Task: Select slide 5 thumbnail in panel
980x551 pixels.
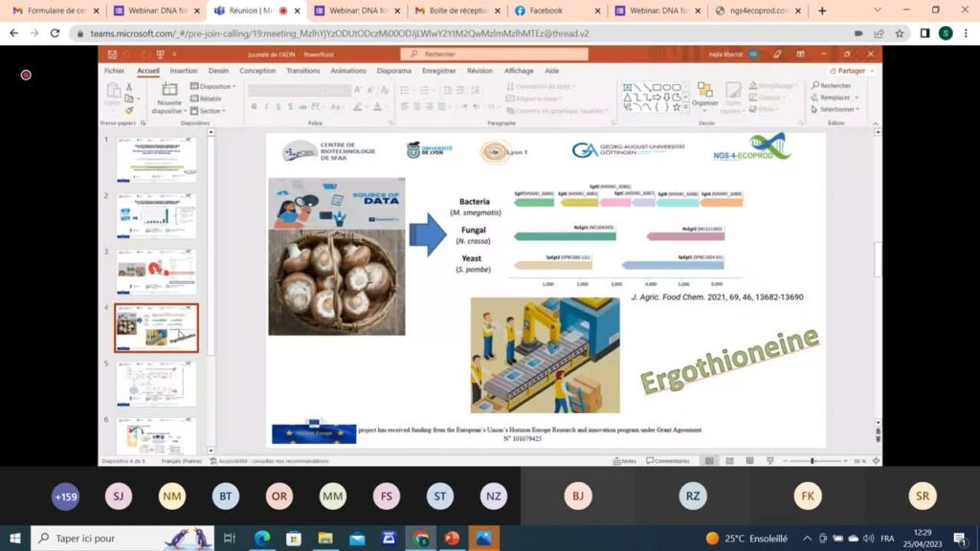Action: [x=156, y=385]
